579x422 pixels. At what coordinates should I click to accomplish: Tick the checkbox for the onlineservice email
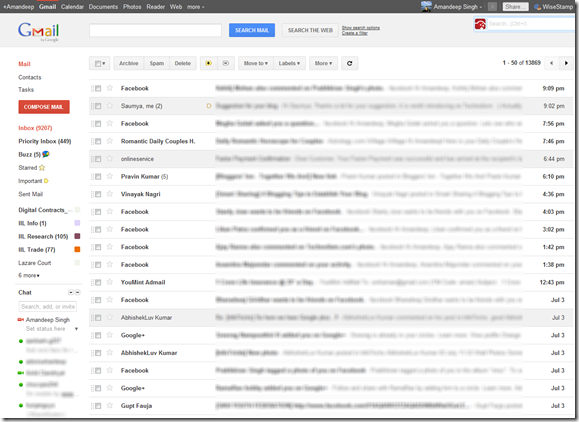[x=98, y=159]
